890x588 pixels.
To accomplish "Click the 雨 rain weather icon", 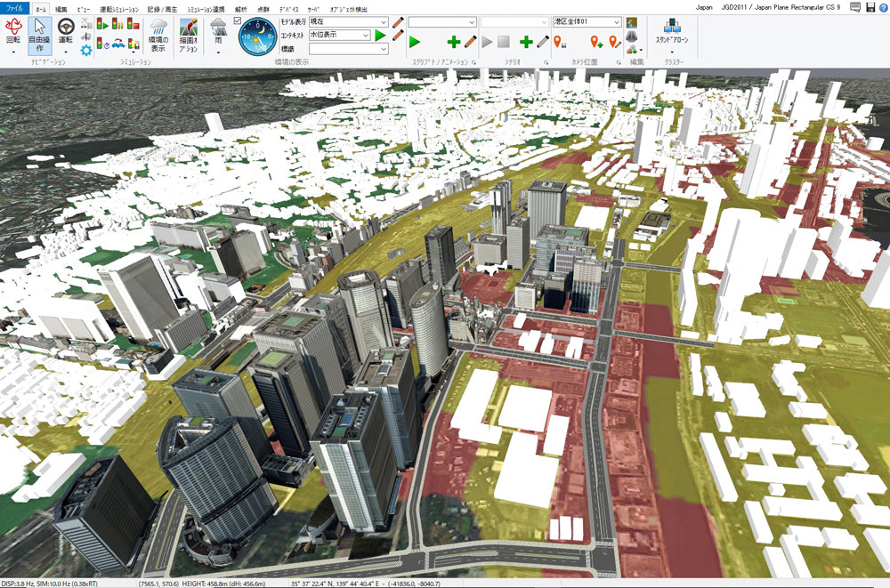I will point(218,35).
